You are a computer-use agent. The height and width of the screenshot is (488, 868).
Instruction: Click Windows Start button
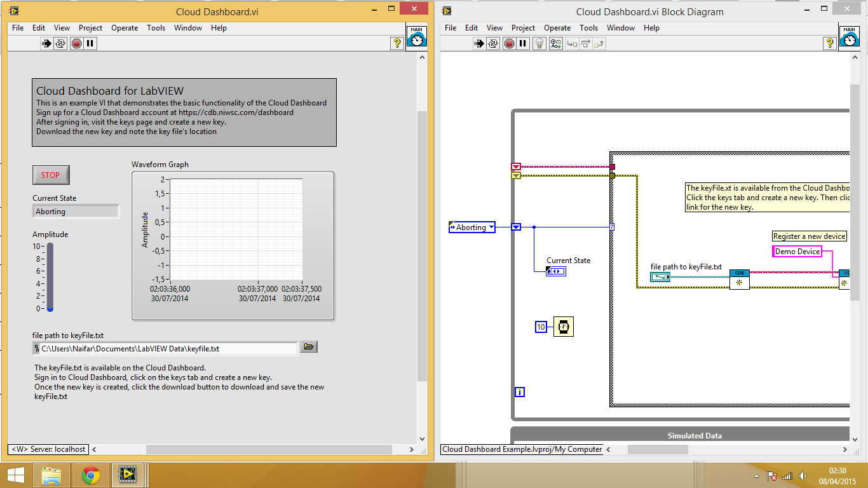tap(15, 475)
